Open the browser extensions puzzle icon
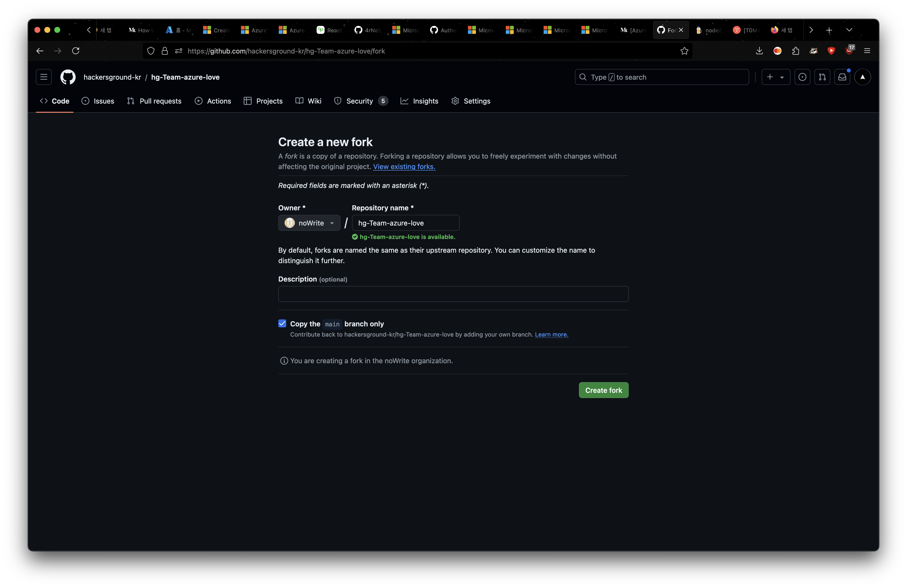This screenshot has width=907, height=588. 795,51
